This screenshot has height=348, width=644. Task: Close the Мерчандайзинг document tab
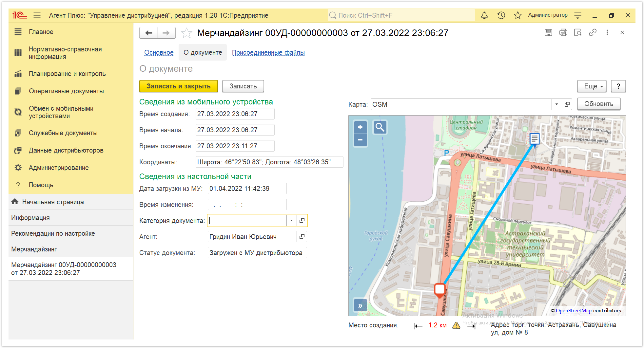click(622, 32)
